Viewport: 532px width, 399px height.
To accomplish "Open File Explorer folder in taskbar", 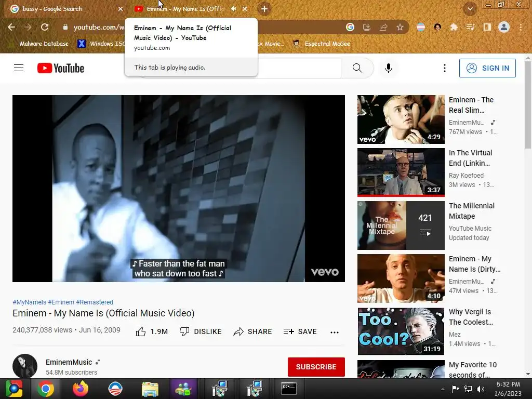I will click(150, 389).
